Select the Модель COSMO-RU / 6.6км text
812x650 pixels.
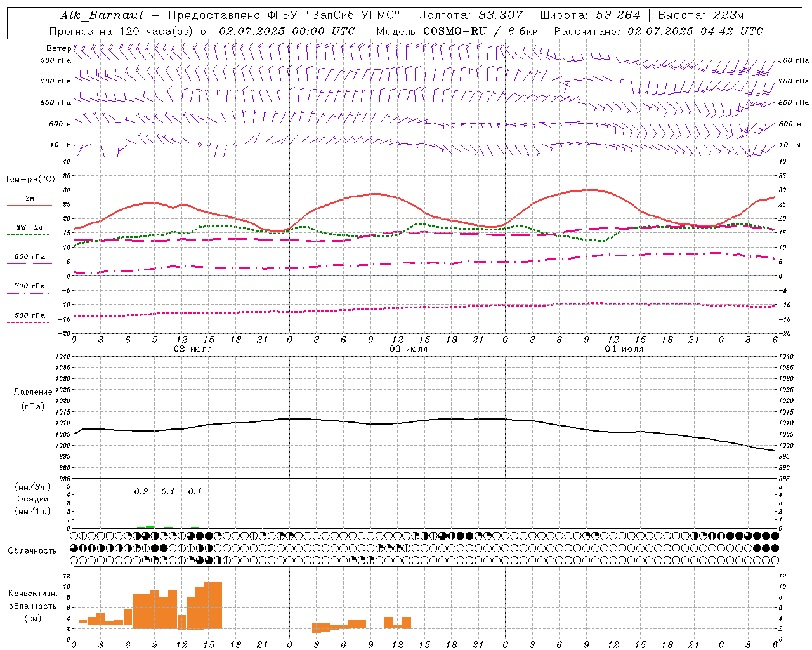click(x=457, y=31)
